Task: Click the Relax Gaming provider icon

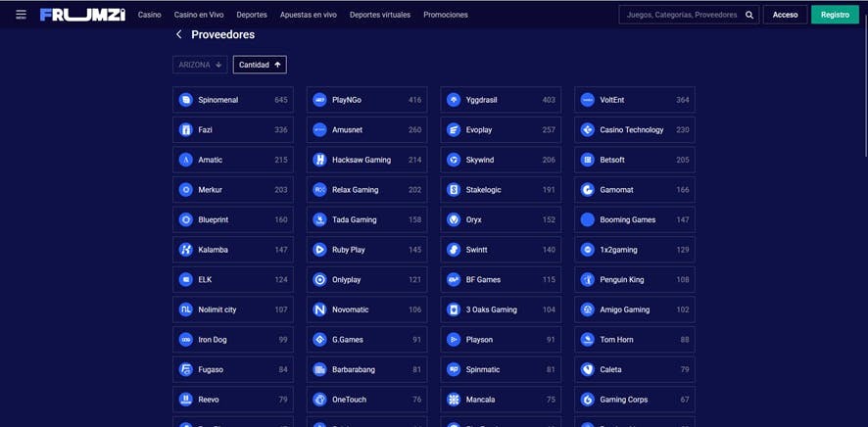Action: click(x=319, y=189)
